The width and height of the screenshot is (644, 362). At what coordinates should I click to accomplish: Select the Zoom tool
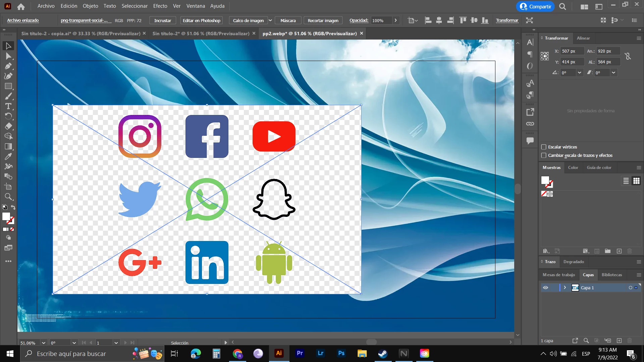[8, 197]
